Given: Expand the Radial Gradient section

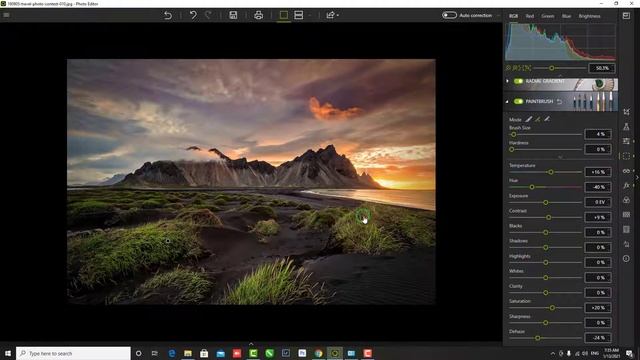Looking at the screenshot, I should click(x=507, y=81).
